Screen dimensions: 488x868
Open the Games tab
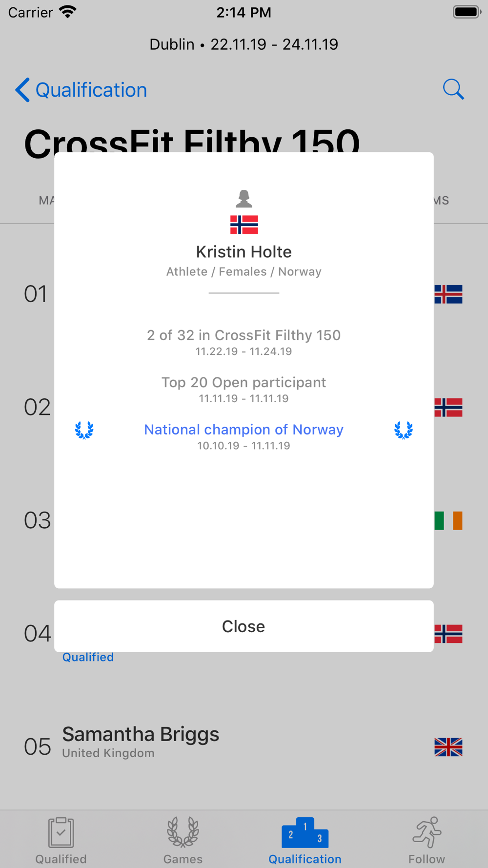coord(183,841)
